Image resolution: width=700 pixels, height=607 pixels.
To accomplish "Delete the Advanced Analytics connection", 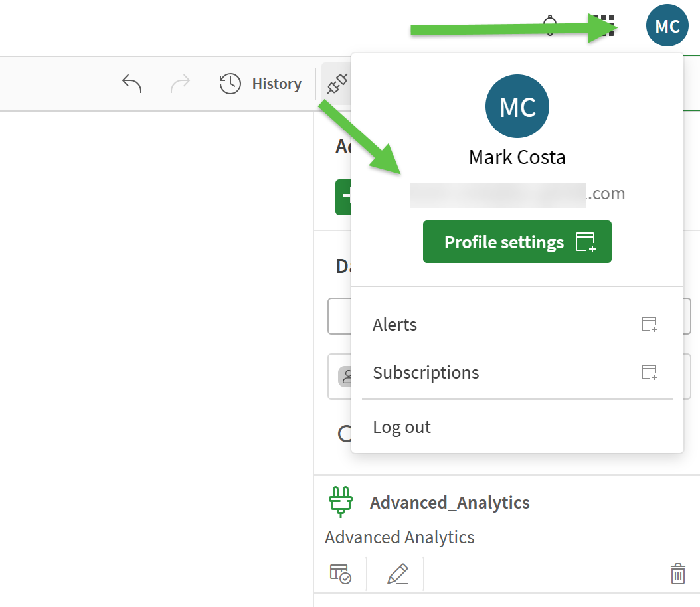I will tap(677, 574).
